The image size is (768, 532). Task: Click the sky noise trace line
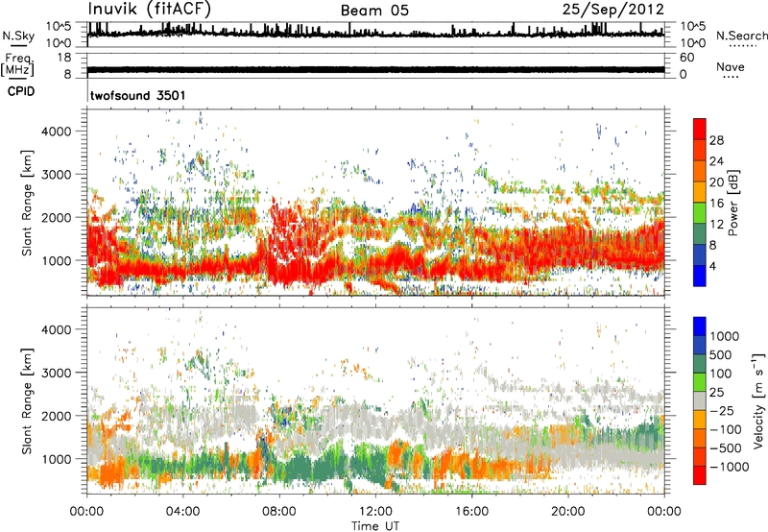(375, 34)
